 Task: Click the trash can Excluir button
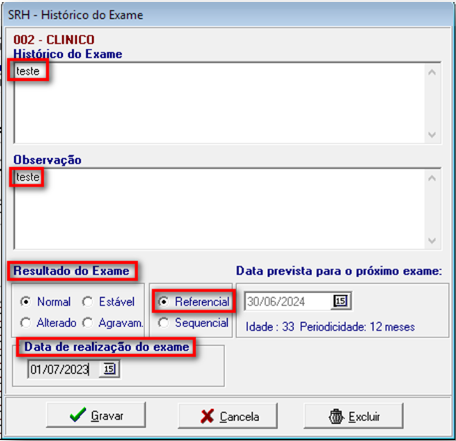(x=354, y=416)
